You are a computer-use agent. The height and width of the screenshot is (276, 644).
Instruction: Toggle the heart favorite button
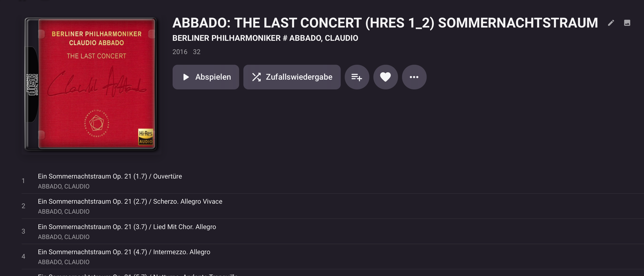pyautogui.click(x=385, y=77)
